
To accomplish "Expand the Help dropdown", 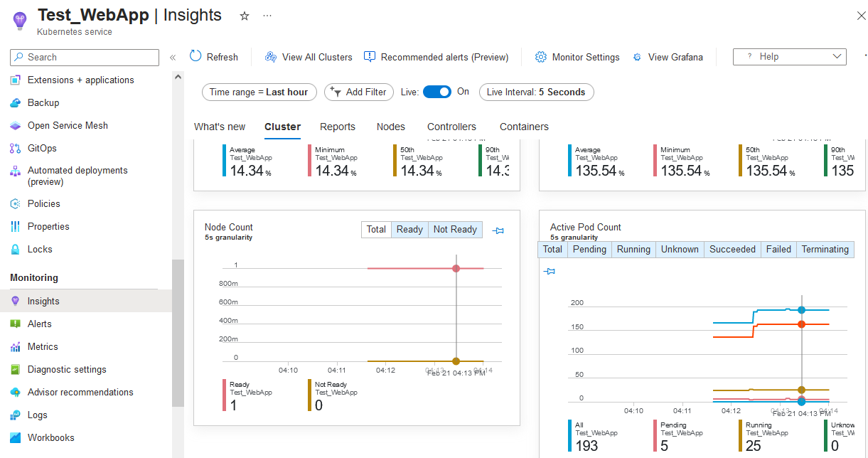I will click(789, 57).
